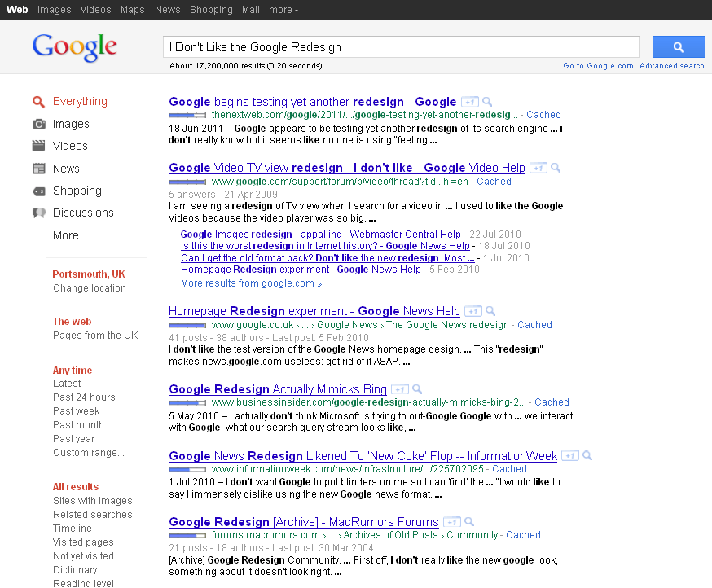Screen dimensions: 712x588
Task: Click the blue magnifier search button
Action: (679, 46)
